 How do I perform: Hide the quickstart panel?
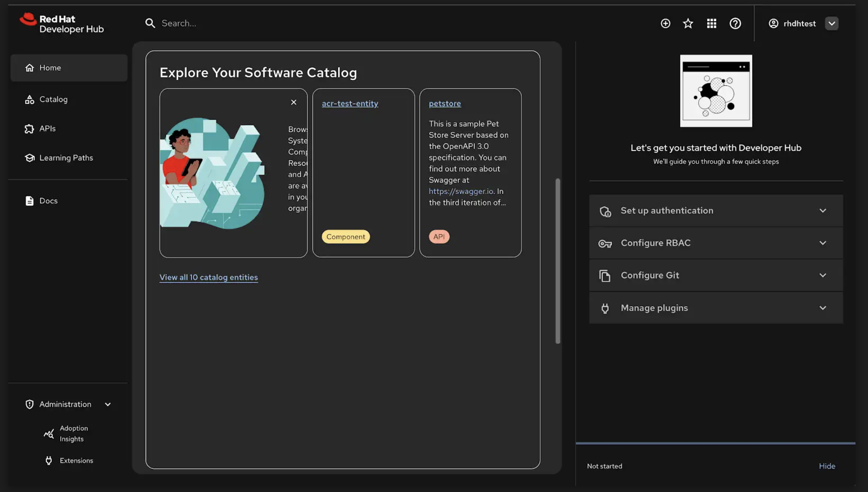point(827,466)
